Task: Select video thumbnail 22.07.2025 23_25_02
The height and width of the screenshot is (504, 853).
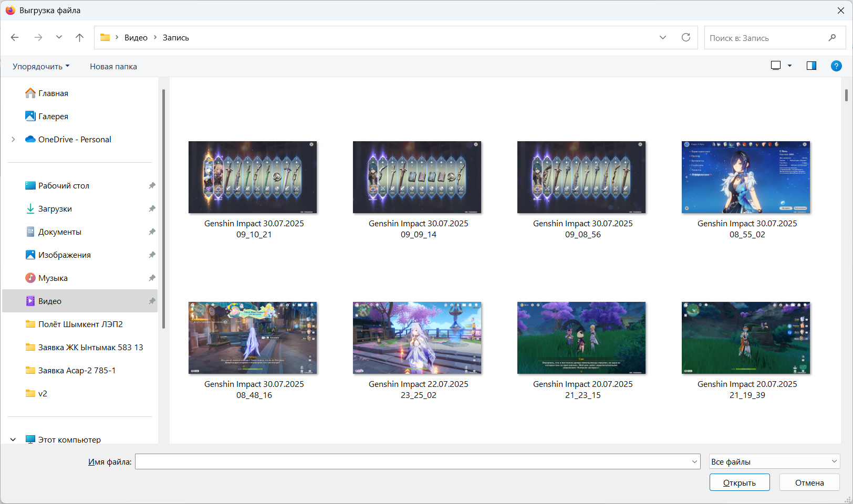Action: 417,338
